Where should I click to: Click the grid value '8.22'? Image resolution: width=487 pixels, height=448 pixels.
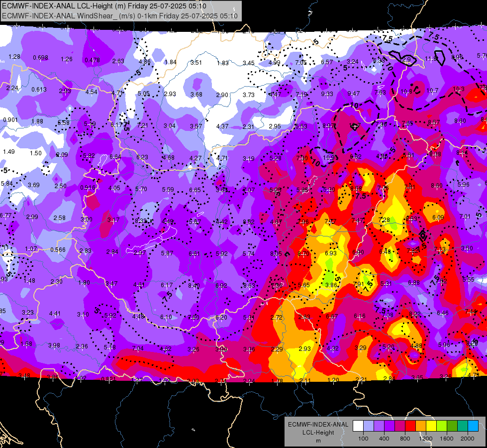tap(415, 314)
